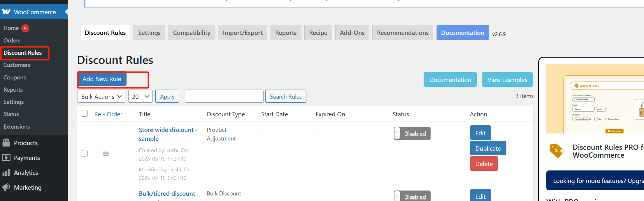Image resolution: width=644 pixels, height=201 pixels.
Task: Click the 'Bulk Discount' type cell
Action: click(x=224, y=193)
